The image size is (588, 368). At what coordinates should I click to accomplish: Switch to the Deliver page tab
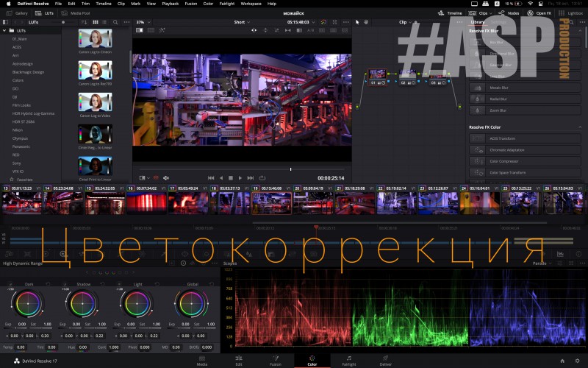pos(385,361)
